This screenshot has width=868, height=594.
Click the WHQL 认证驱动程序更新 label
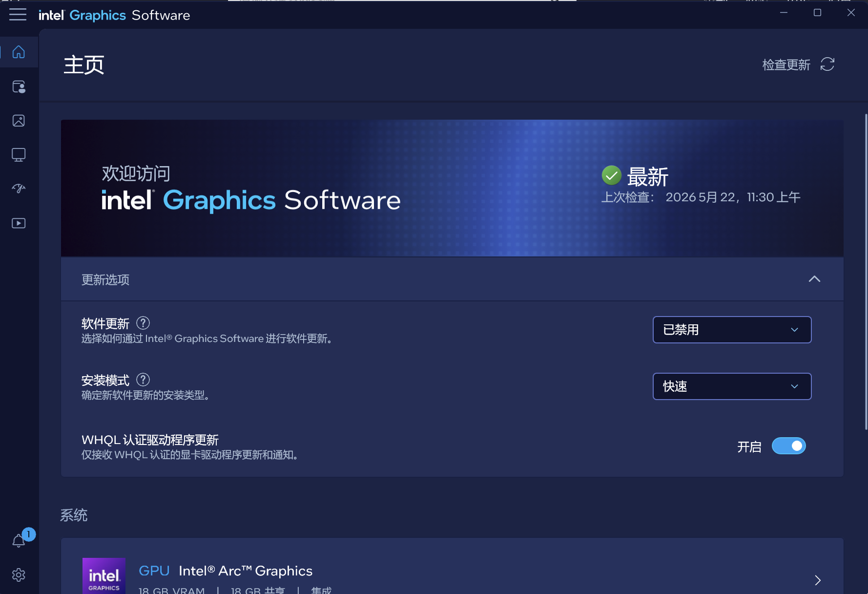pyautogui.click(x=150, y=440)
